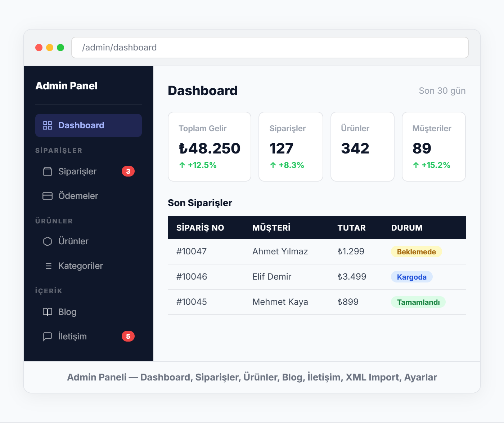The height and width of the screenshot is (423, 504).
Task: Click the red badge 5 on İletişim
Action: [x=128, y=336]
